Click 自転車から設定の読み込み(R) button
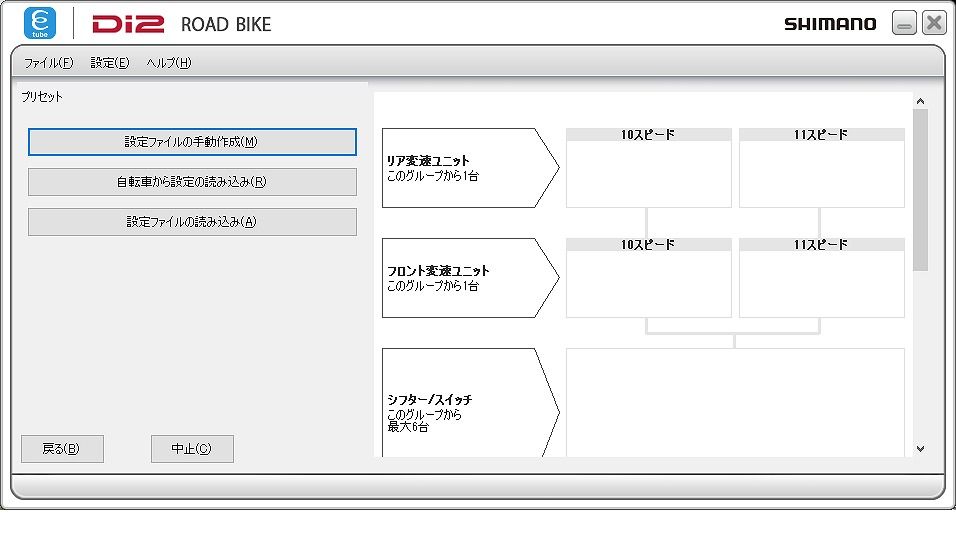The width and height of the screenshot is (956, 545). point(192,182)
